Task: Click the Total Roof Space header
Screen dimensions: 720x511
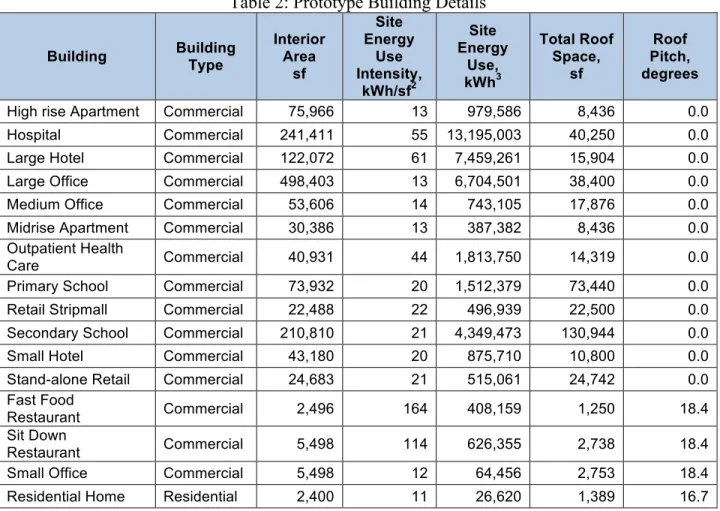Action: [x=576, y=56]
